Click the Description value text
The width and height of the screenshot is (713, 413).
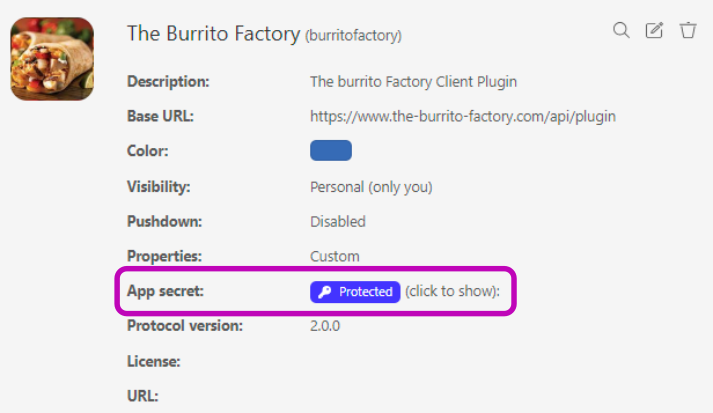click(x=413, y=81)
